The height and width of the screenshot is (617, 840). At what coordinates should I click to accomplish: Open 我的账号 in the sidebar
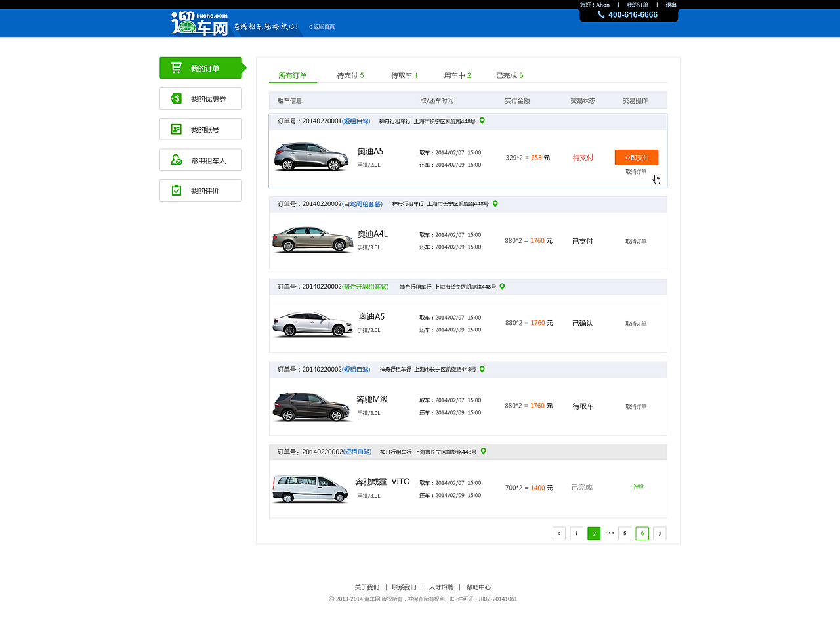tap(201, 129)
